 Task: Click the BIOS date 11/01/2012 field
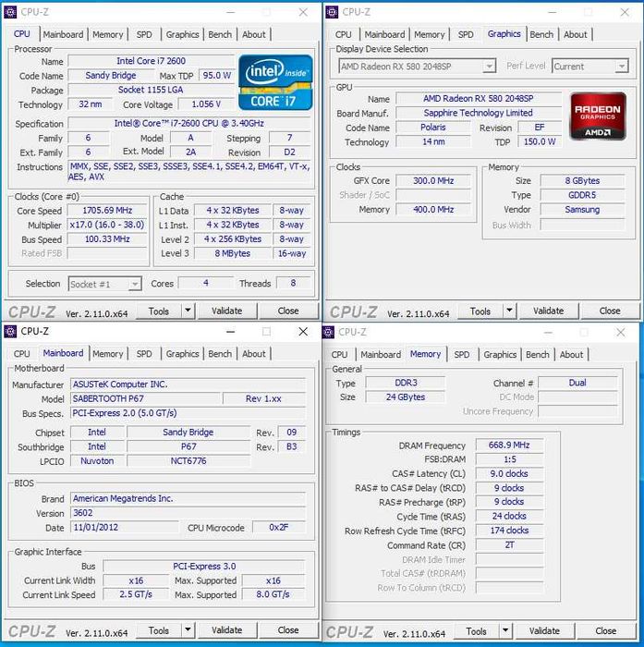tap(125, 528)
